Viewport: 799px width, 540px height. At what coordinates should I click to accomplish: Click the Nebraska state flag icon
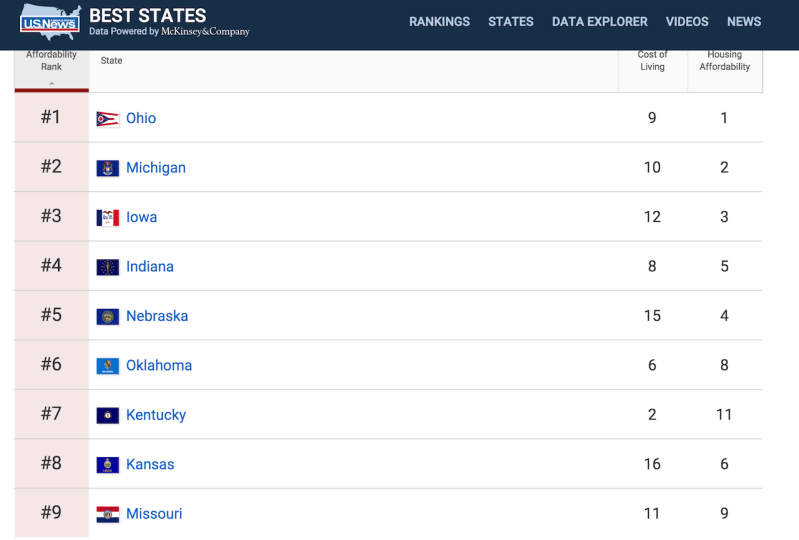click(x=108, y=316)
